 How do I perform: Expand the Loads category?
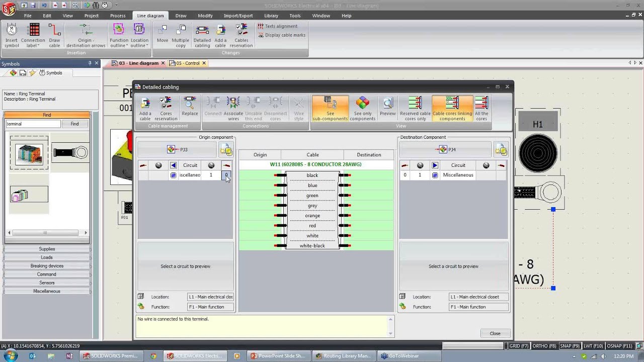click(x=47, y=257)
